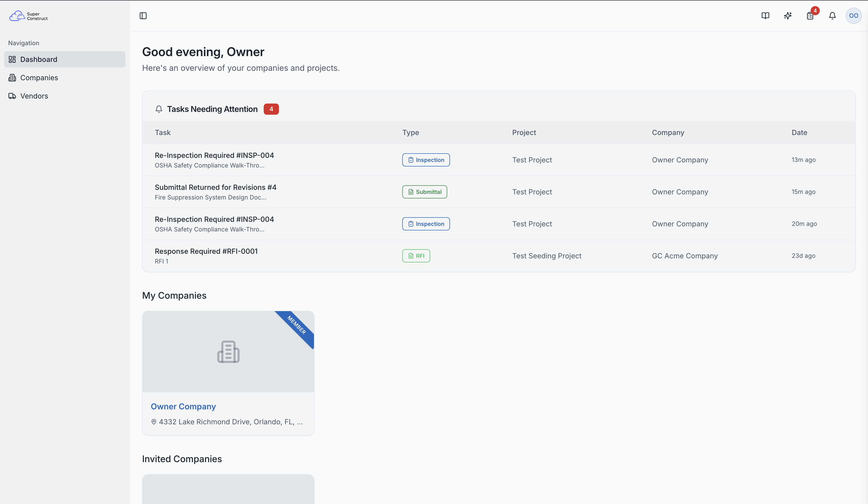
Task: Open the notifications bell in header
Action: coord(832,16)
